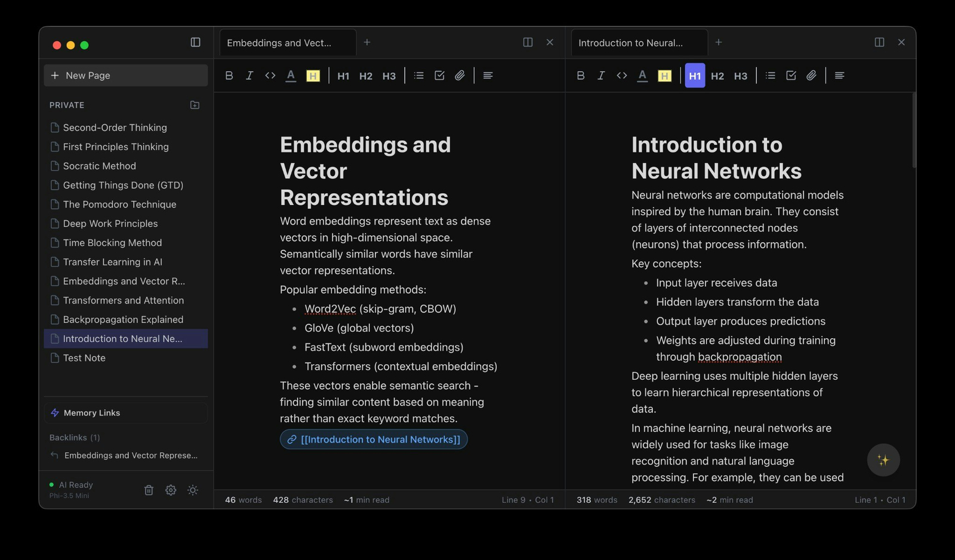
Task: Open text alignment options in right toolbar
Action: click(839, 76)
